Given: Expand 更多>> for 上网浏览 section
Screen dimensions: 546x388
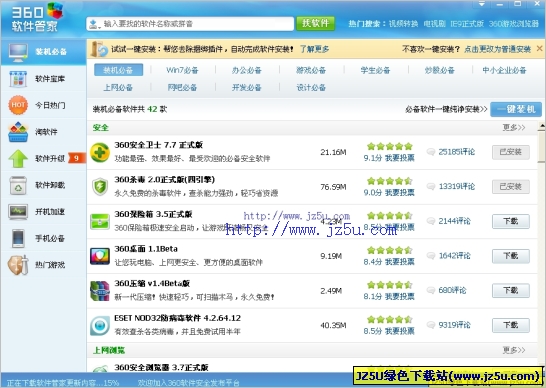Looking at the screenshot, I should click(514, 350).
